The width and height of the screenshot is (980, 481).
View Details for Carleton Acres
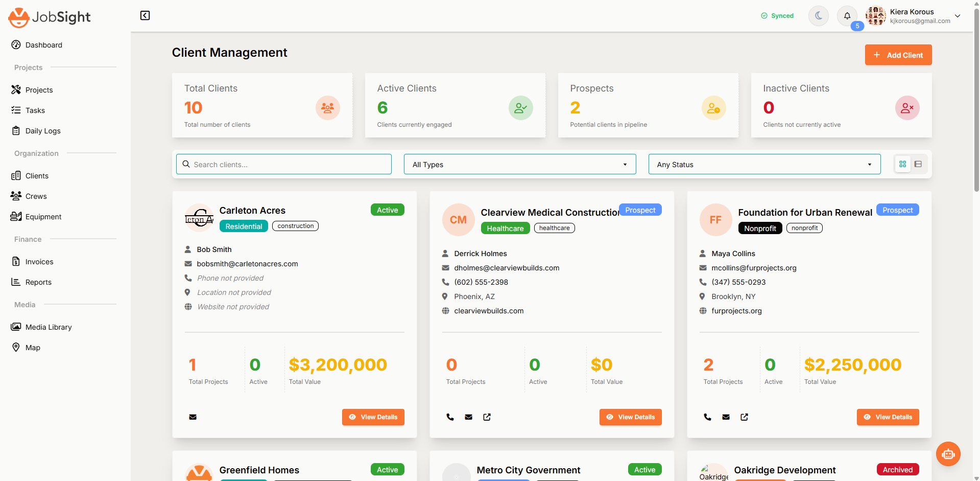point(373,417)
